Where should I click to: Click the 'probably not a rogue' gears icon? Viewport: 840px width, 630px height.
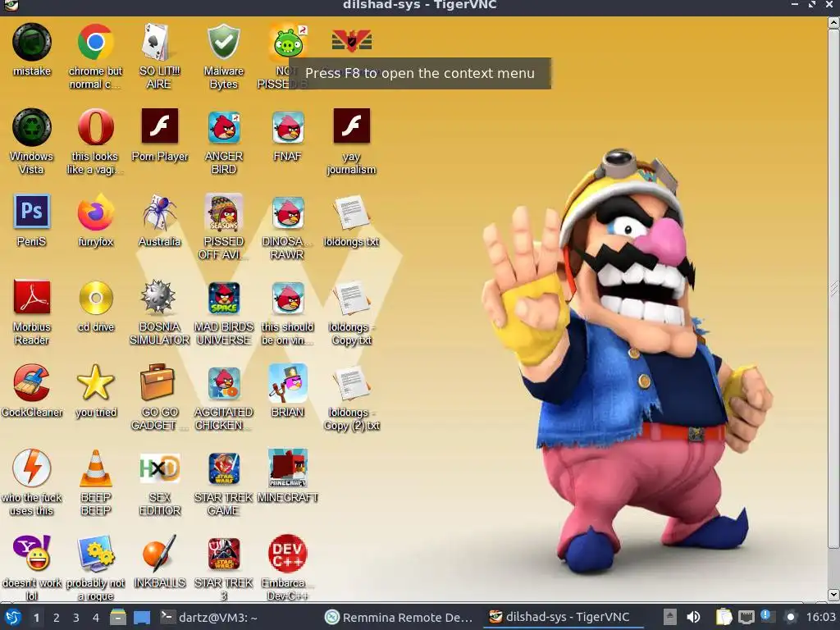pos(95,553)
